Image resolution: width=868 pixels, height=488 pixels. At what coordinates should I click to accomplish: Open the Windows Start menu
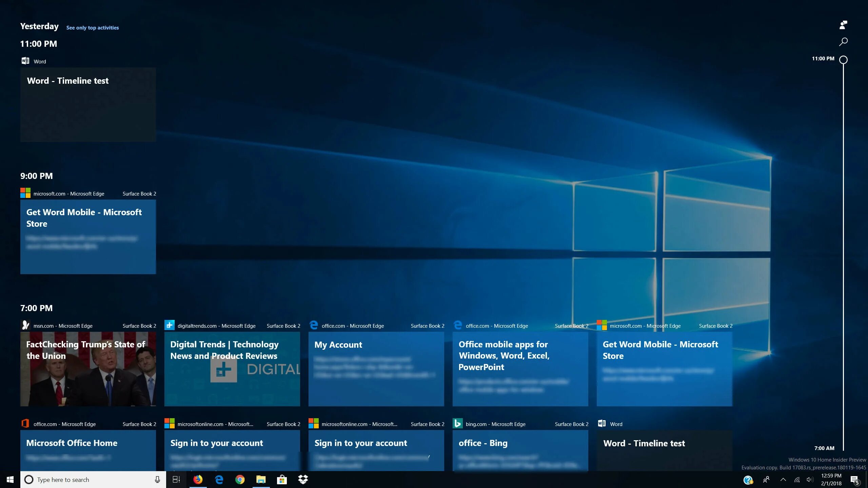[10, 480]
